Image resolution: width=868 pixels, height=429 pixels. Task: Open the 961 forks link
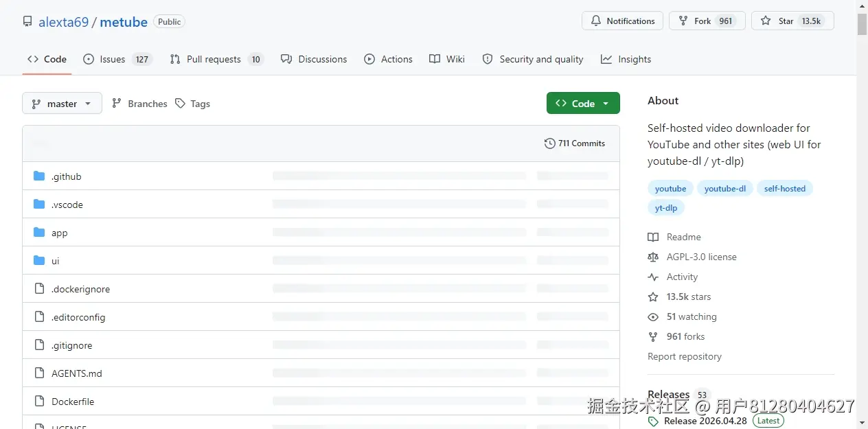[x=686, y=336]
